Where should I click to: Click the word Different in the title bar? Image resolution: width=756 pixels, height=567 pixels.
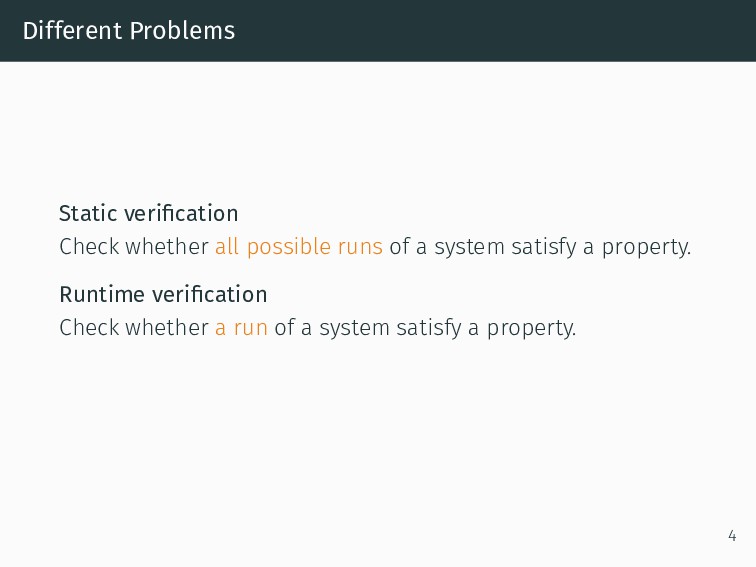72,30
